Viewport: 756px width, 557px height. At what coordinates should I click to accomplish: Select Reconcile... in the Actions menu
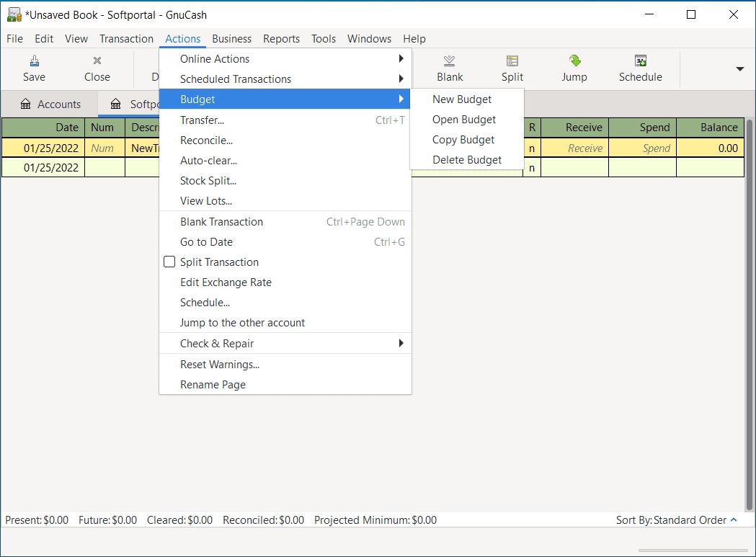point(285,141)
